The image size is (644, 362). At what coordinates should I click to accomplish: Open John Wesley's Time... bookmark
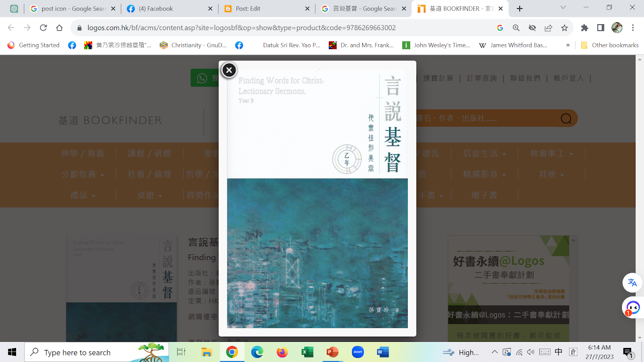pos(436,45)
